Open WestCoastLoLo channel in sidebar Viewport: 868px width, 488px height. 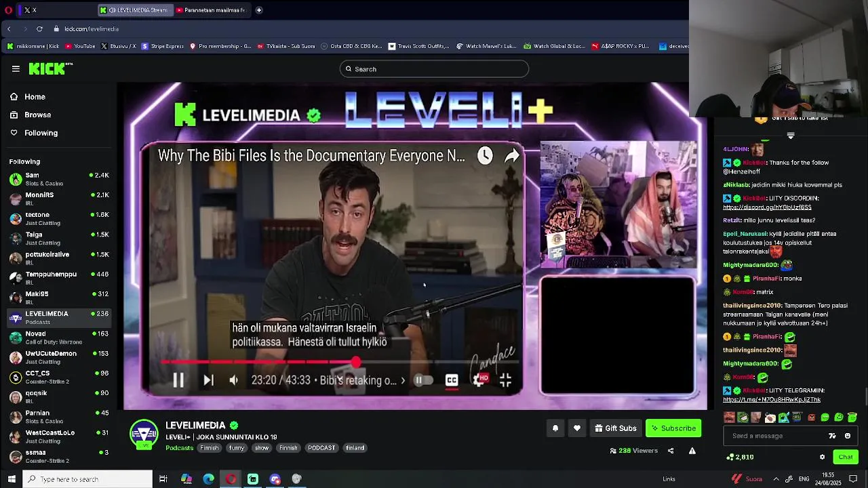coord(59,436)
